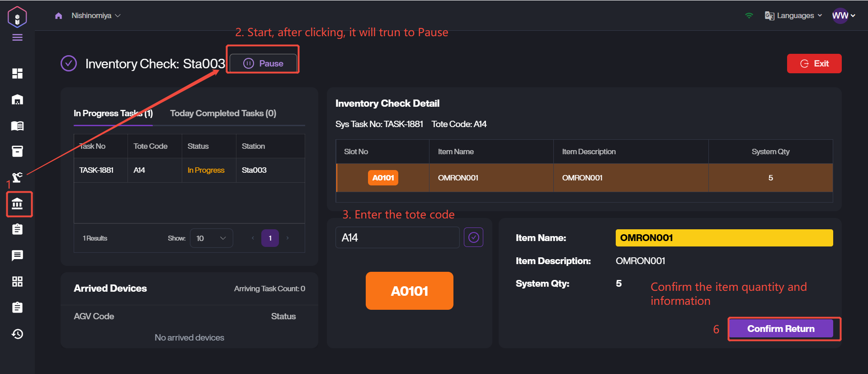Open the Languages dropdown

pyautogui.click(x=794, y=15)
